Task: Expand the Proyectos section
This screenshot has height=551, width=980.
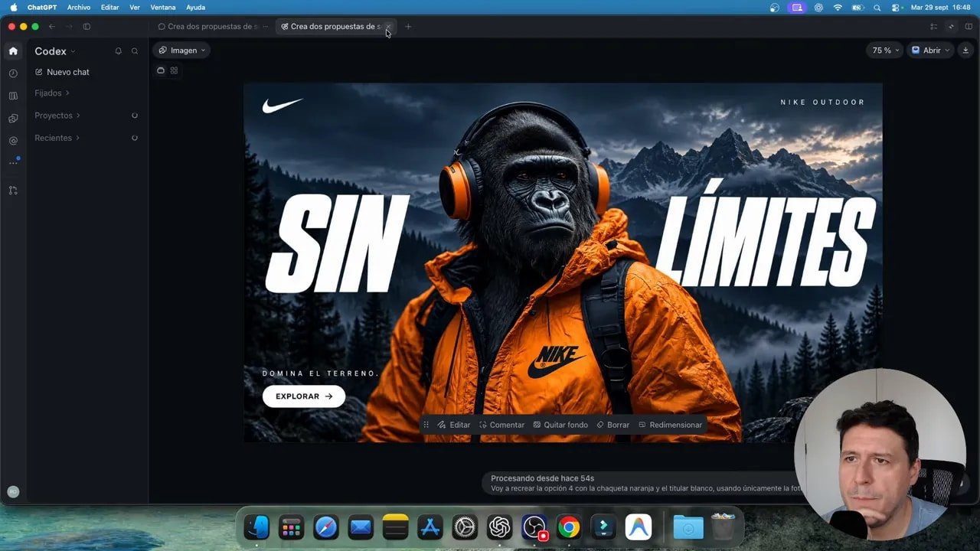Action: click(x=57, y=116)
